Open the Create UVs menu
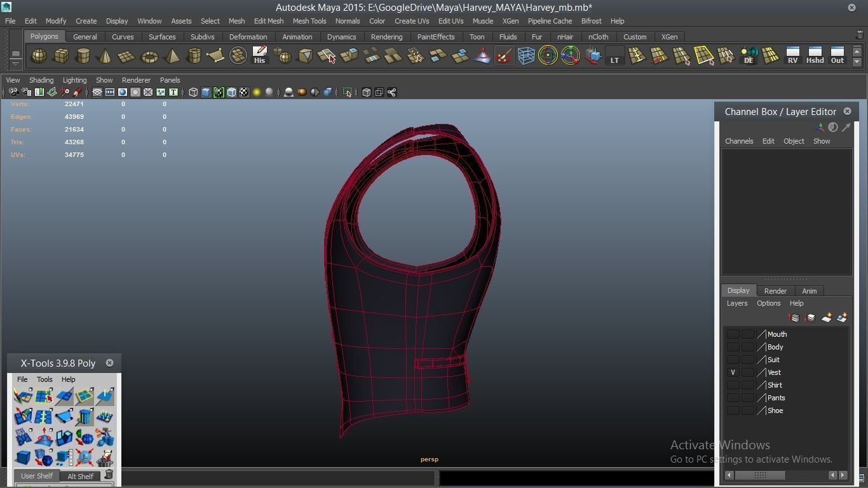 pos(412,21)
